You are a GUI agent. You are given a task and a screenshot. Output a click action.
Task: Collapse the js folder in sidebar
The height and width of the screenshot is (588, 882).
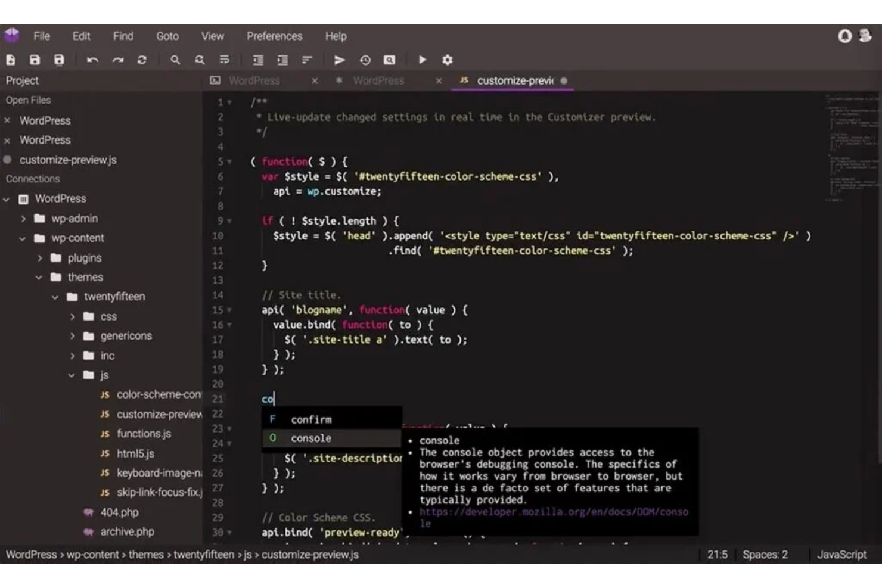73,375
